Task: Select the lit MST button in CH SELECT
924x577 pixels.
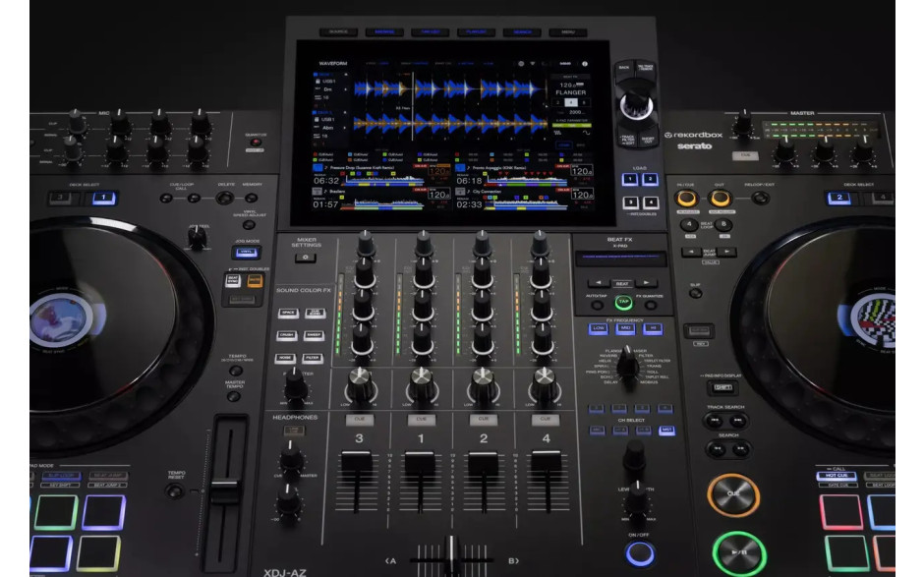Action: click(x=666, y=431)
